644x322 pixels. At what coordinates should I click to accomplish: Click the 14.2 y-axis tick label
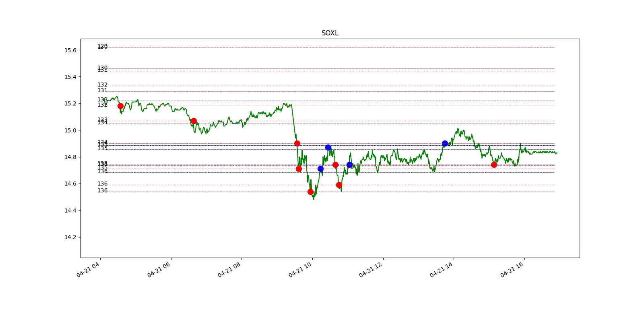click(x=70, y=237)
